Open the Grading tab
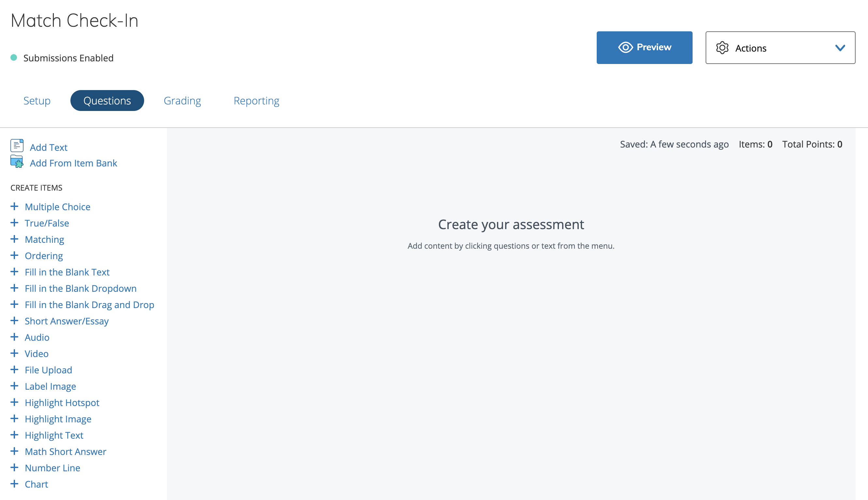 pos(182,101)
